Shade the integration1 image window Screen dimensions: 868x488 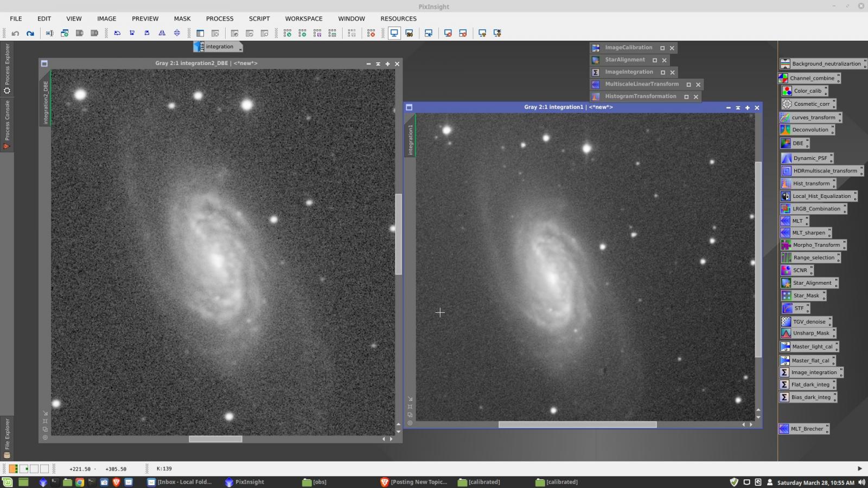pos(738,107)
